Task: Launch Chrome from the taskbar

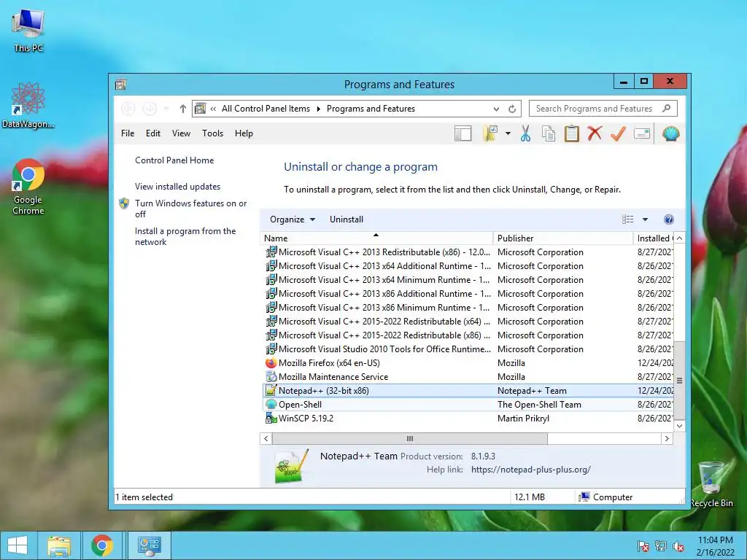Action: coord(102,545)
